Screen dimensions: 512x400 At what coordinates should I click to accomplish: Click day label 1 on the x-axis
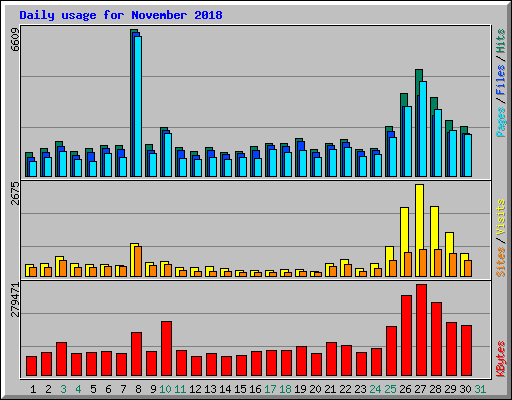33,389
